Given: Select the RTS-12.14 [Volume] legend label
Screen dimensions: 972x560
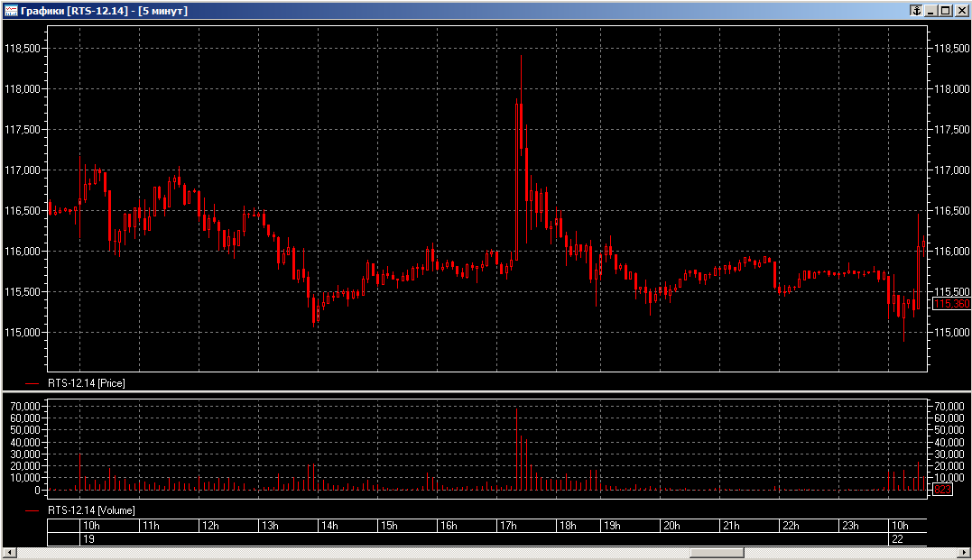Looking at the screenshot, I should tap(91, 510).
